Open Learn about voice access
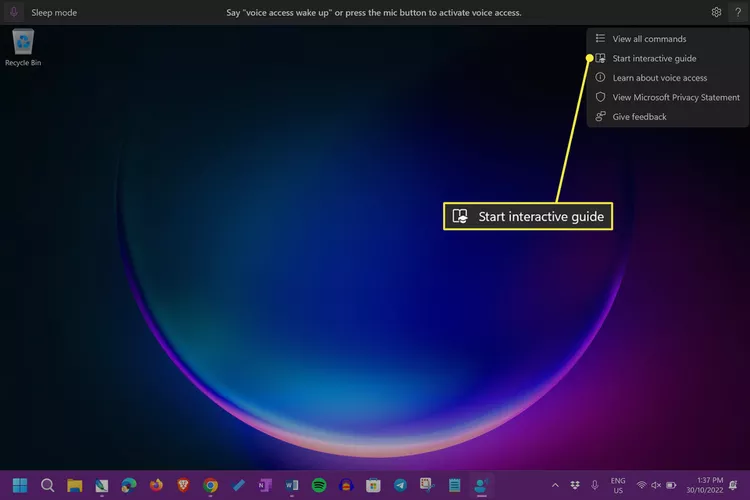 (x=659, y=78)
